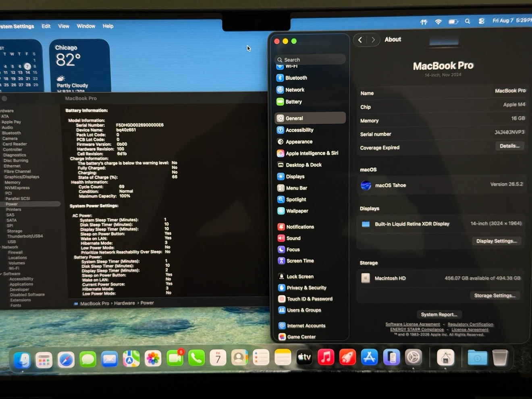Open Screen Time settings
532x399 pixels.
click(310, 261)
